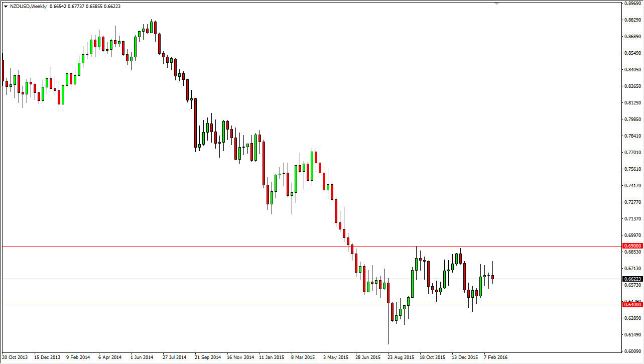Click the NZDUSD,Weekly chart title
Image resolution: width=644 pixels, height=364 pixels.
(x=28, y=6)
